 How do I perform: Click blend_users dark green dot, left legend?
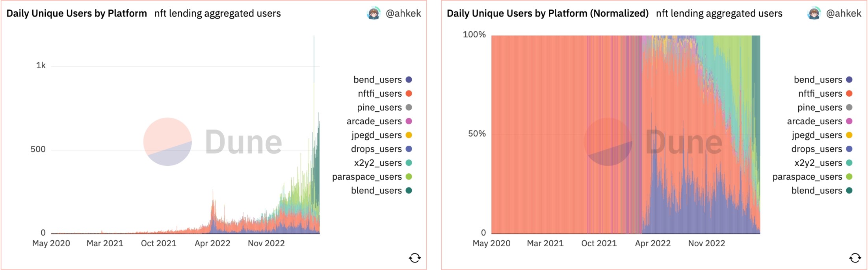tap(409, 190)
